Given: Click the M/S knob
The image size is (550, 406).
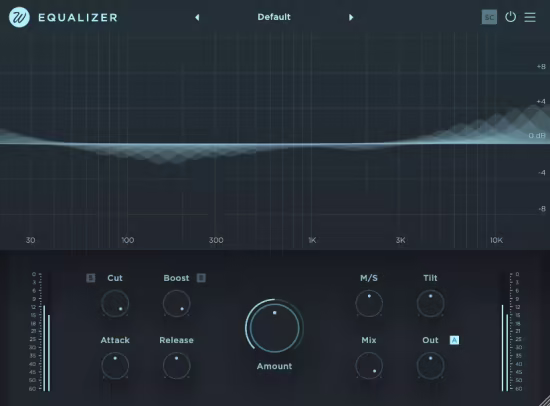Looking at the screenshot, I should click(369, 303).
